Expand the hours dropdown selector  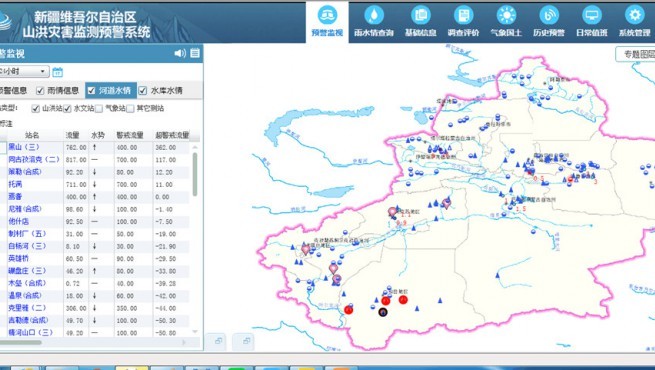pos(24,71)
